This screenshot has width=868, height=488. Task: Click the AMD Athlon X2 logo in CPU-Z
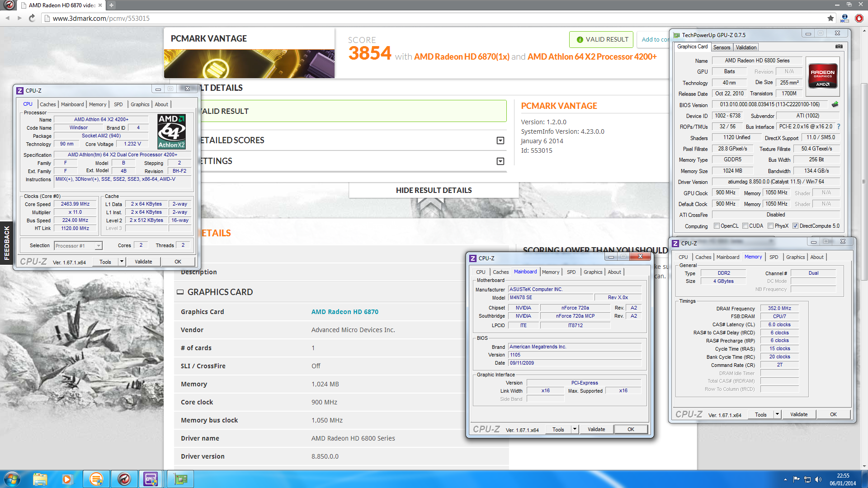pyautogui.click(x=171, y=131)
